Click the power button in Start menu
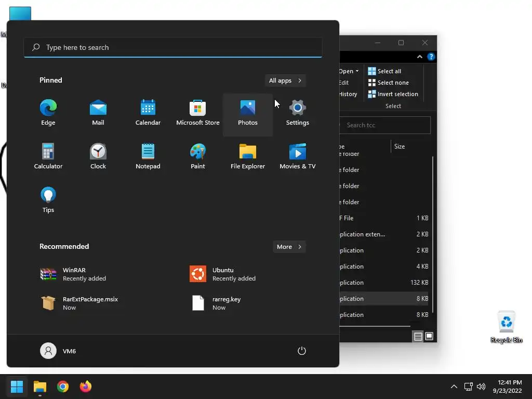The width and height of the screenshot is (532, 399). [302, 351]
